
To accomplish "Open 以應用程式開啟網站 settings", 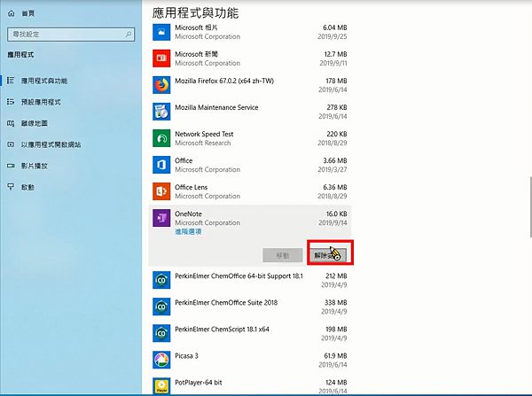I will [51, 144].
